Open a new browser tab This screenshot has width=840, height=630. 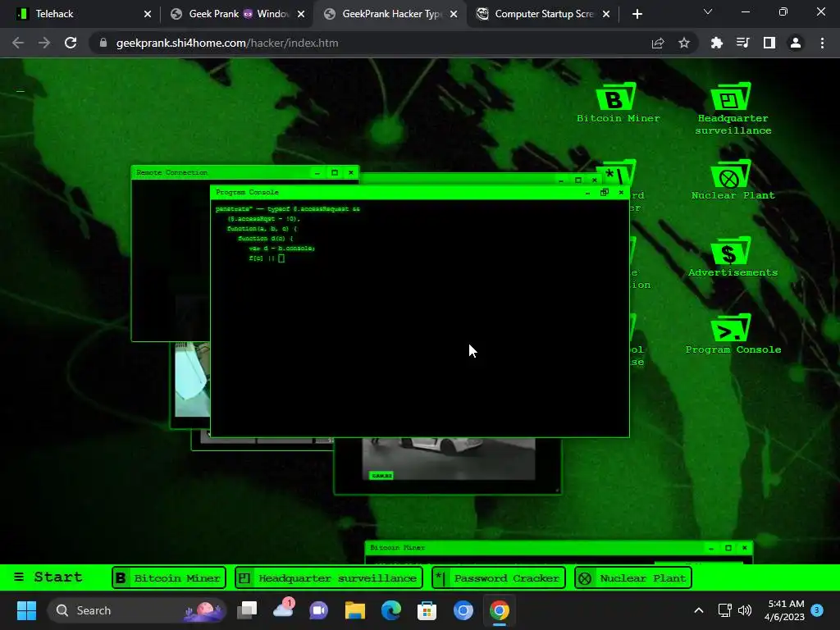tap(637, 14)
